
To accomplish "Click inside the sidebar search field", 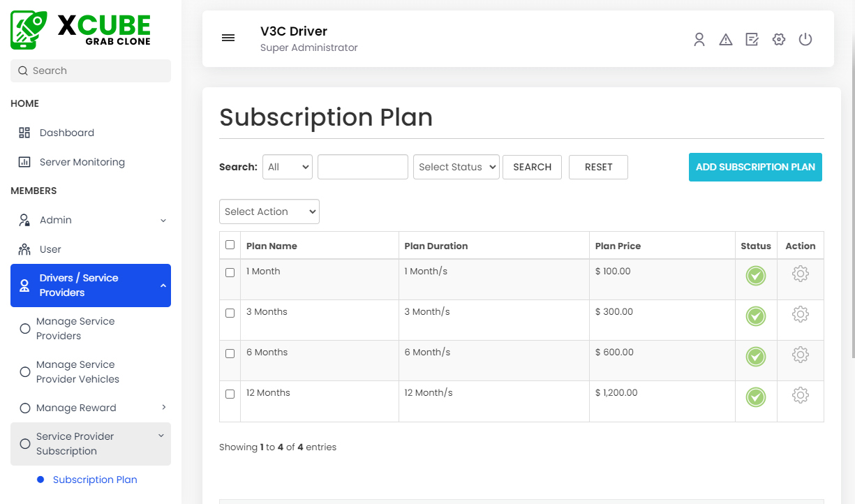I will pyautogui.click(x=90, y=71).
